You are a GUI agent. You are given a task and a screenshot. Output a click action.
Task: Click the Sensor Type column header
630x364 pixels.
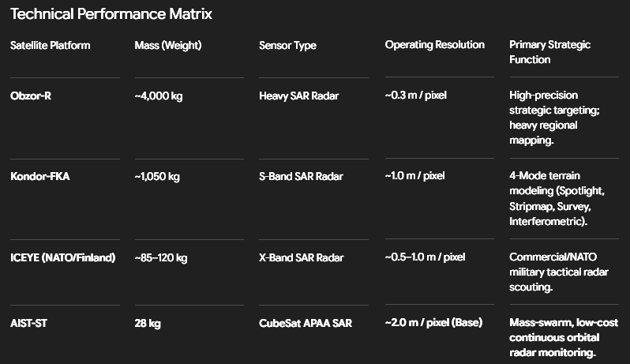[287, 45]
